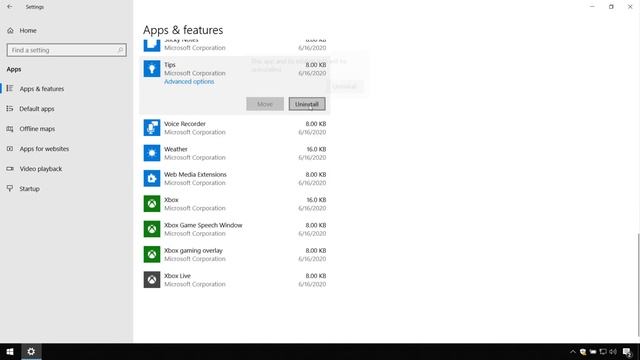
Task: Select the Weather app name
Action: click(x=176, y=149)
